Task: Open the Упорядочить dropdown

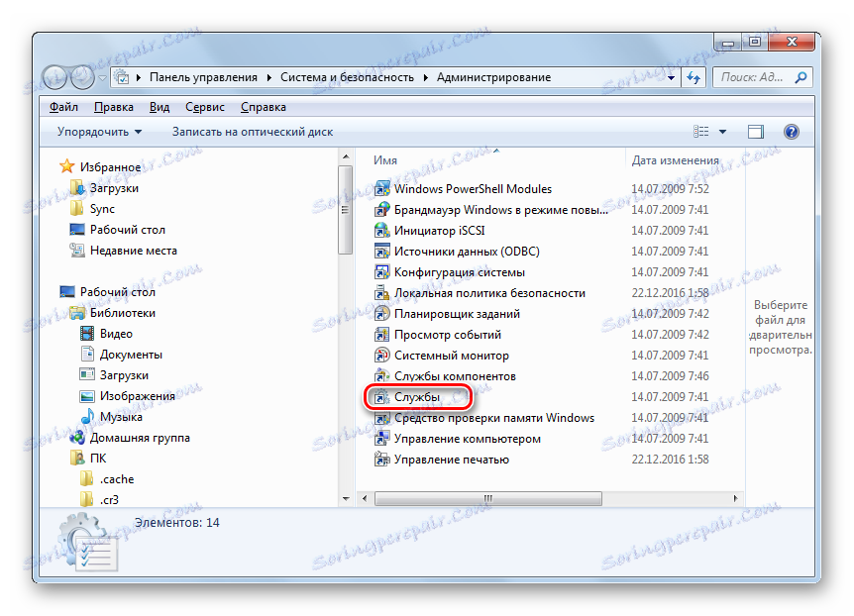Action: pyautogui.click(x=99, y=132)
